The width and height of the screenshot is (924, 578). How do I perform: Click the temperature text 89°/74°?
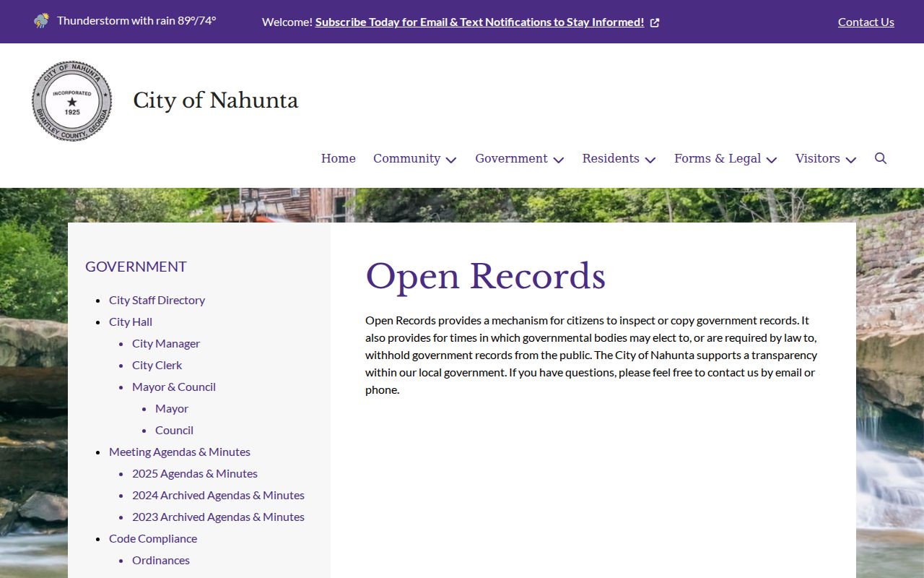tap(197, 20)
